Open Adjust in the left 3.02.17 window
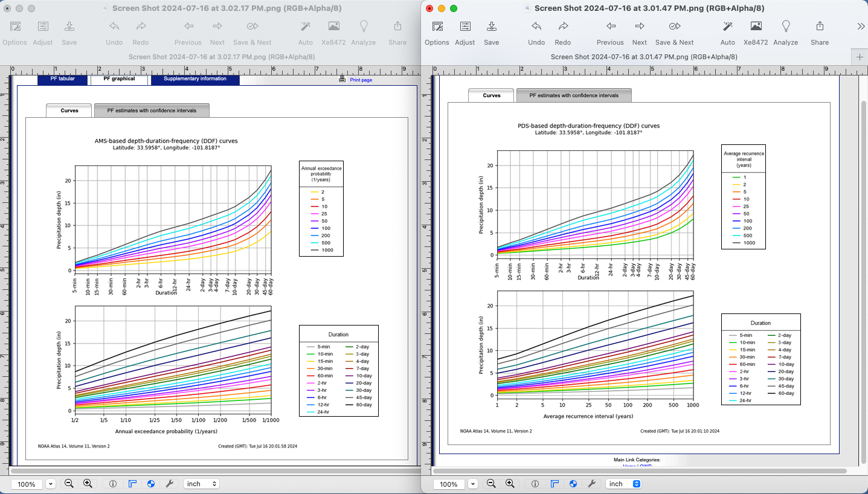The width and height of the screenshot is (868, 494). 43,33
